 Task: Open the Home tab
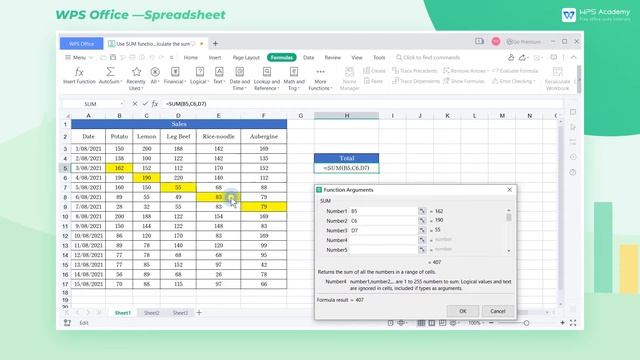pos(191,58)
